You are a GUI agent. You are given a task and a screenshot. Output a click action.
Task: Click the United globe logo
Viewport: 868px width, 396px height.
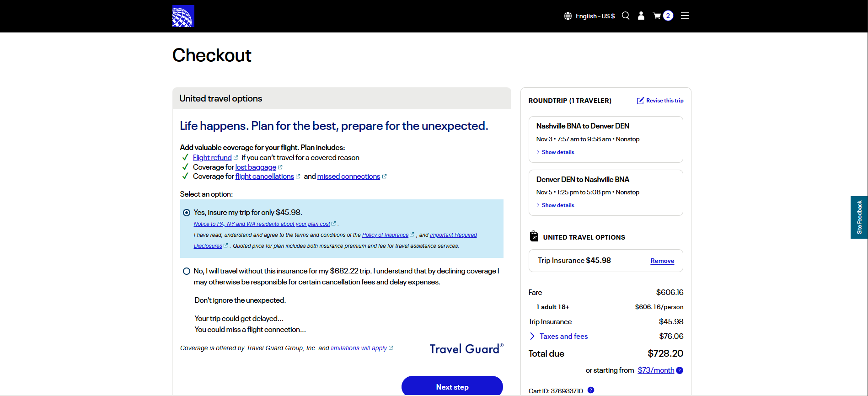[x=183, y=16]
